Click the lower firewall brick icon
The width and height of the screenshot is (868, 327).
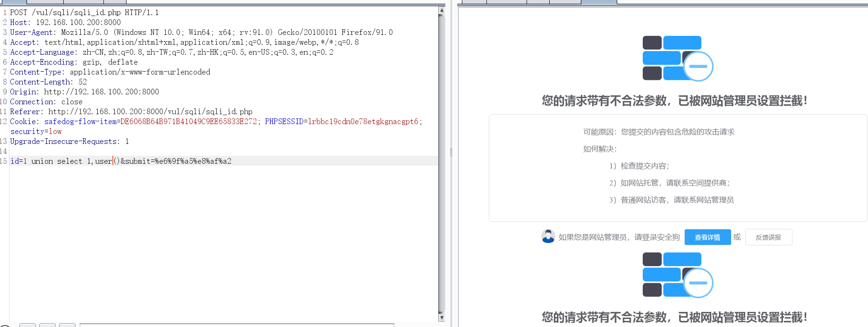(678, 275)
